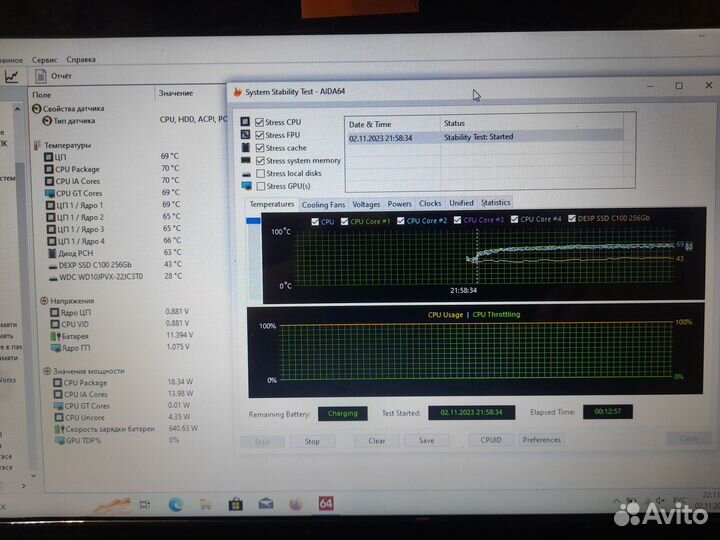Open AIDA64 from the taskbar
The width and height of the screenshot is (720, 540).
click(326, 504)
